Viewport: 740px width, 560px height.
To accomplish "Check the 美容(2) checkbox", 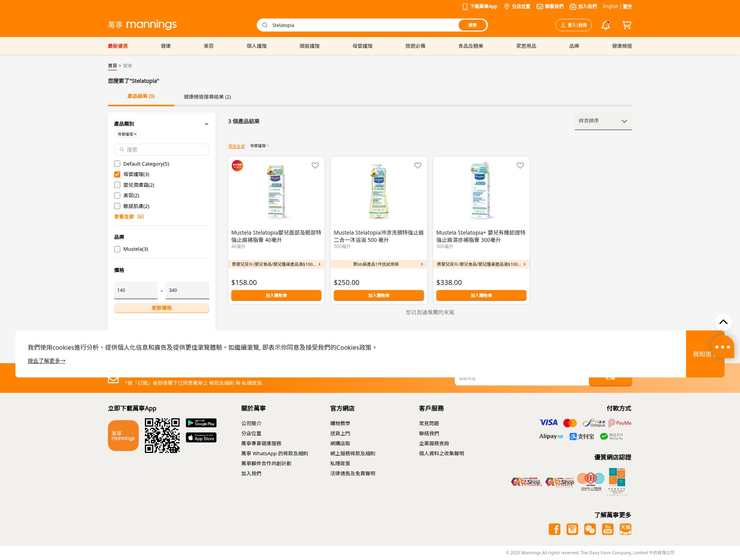I will [117, 196].
